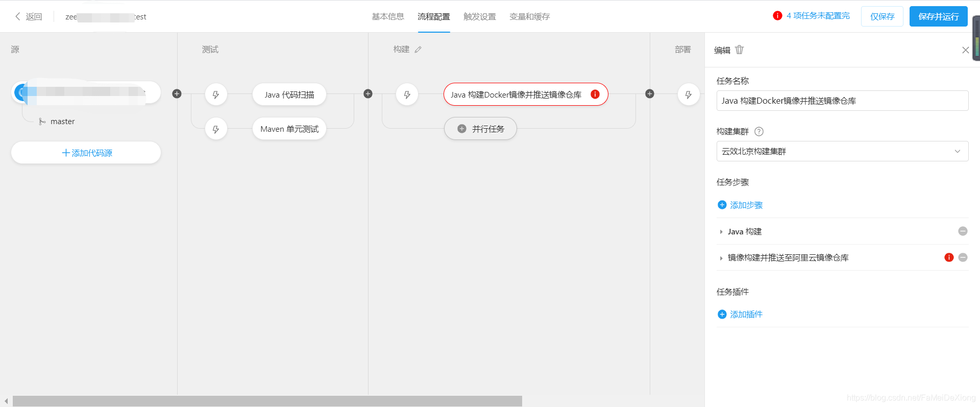980x407 pixels.
Task: Expand 镜像构建并推送至阿里云镜像仓库 step
Action: [721, 258]
